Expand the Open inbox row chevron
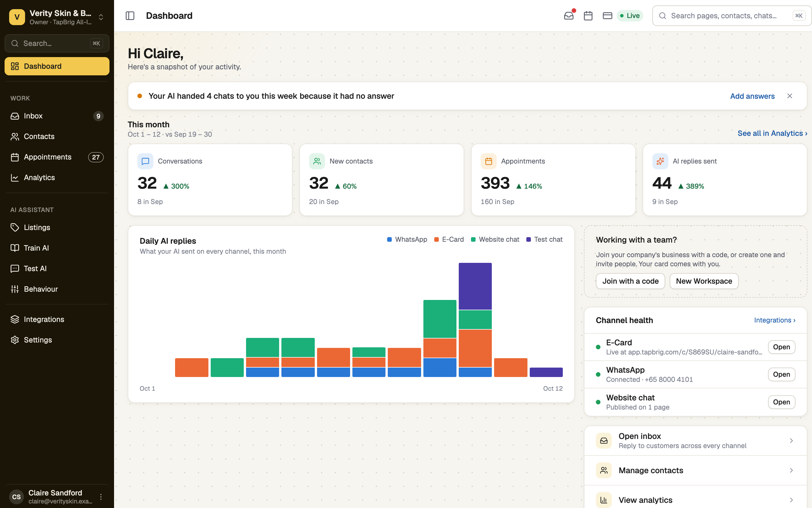 [791, 441]
